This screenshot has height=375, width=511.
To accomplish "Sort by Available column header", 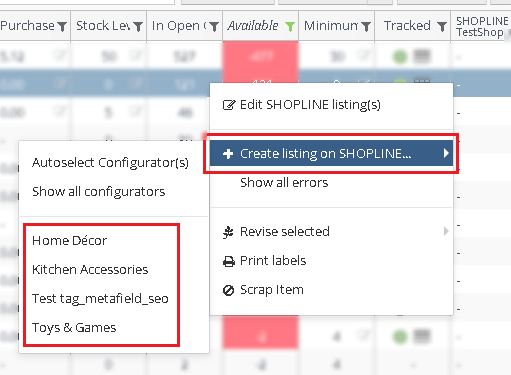I will point(253,26).
